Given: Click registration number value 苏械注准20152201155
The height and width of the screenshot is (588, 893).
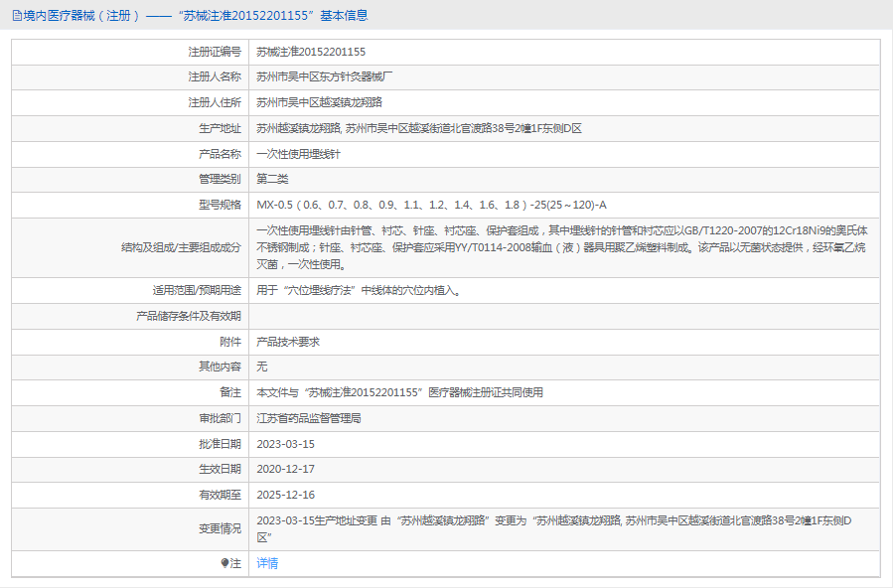Looking at the screenshot, I should click(311, 52).
